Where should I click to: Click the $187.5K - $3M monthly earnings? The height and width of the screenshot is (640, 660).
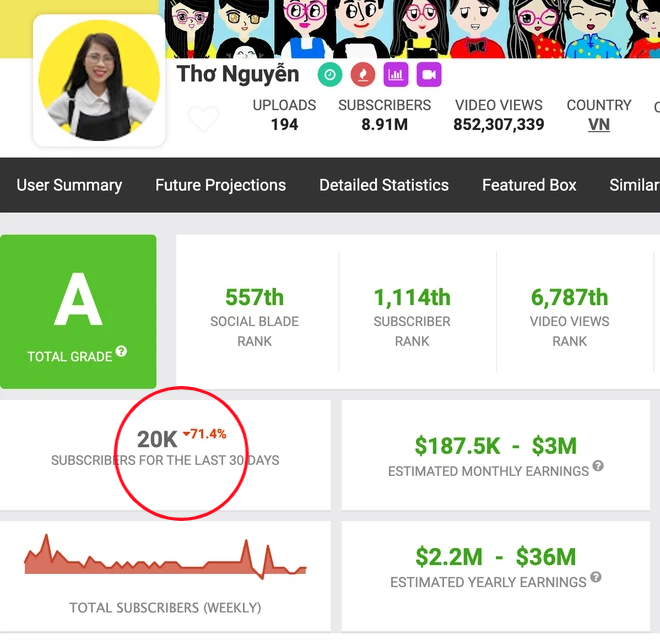click(495, 446)
